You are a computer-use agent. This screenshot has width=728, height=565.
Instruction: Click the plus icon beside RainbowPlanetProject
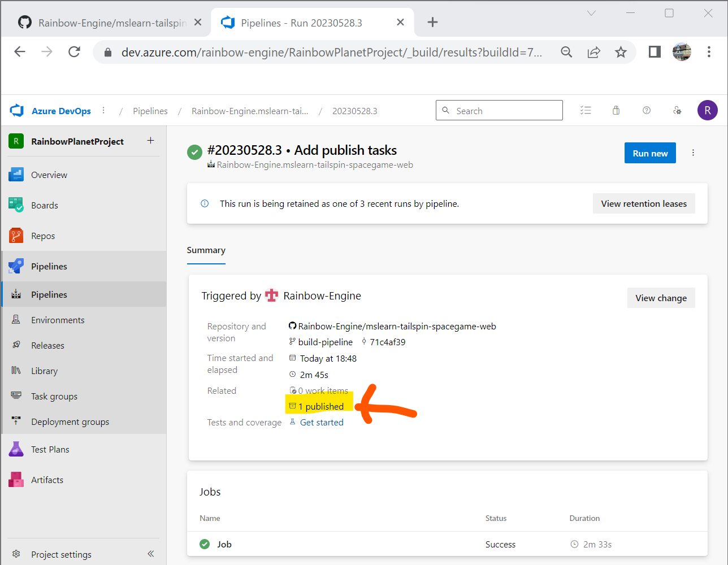[150, 141]
